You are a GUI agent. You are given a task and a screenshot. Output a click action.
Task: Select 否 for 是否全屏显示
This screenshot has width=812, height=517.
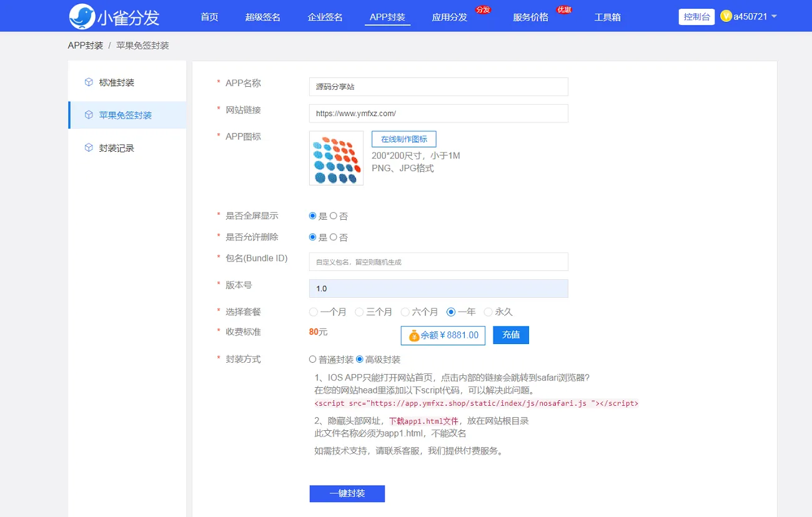[334, 216]
